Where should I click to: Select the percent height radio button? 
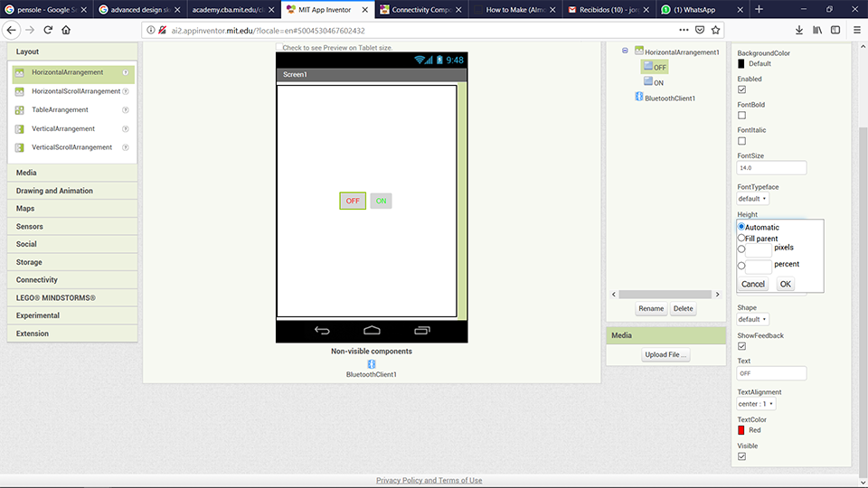[741, 266]
